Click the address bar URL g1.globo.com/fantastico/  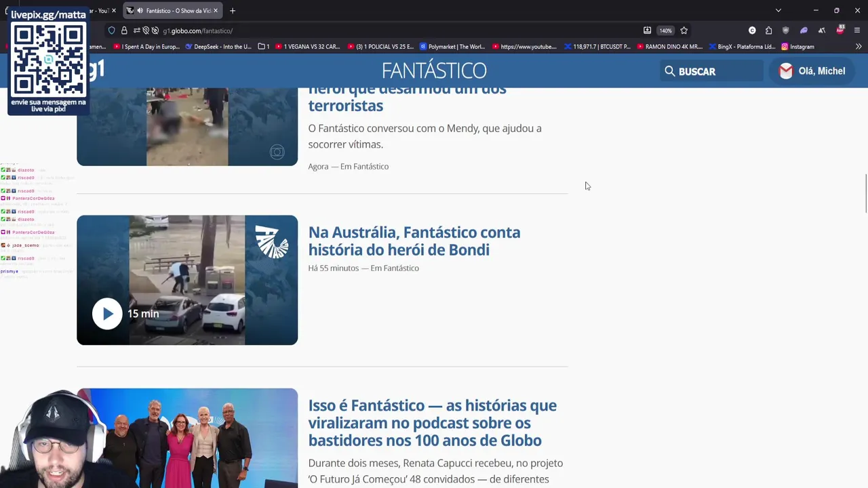[x=197, y=30]
